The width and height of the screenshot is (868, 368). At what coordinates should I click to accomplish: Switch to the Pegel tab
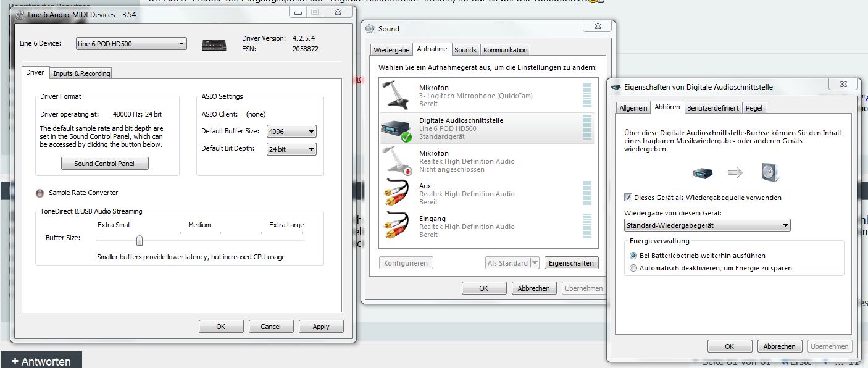click(754, 108)
